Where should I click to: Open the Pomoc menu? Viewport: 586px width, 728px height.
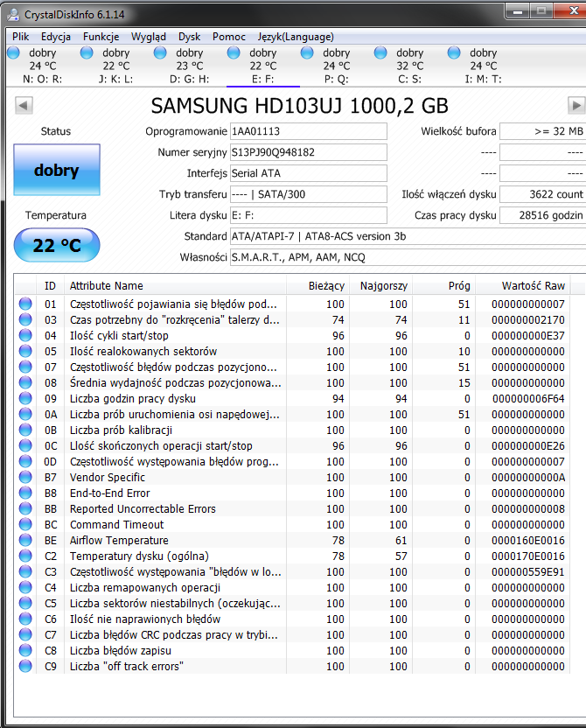(229, 37)
